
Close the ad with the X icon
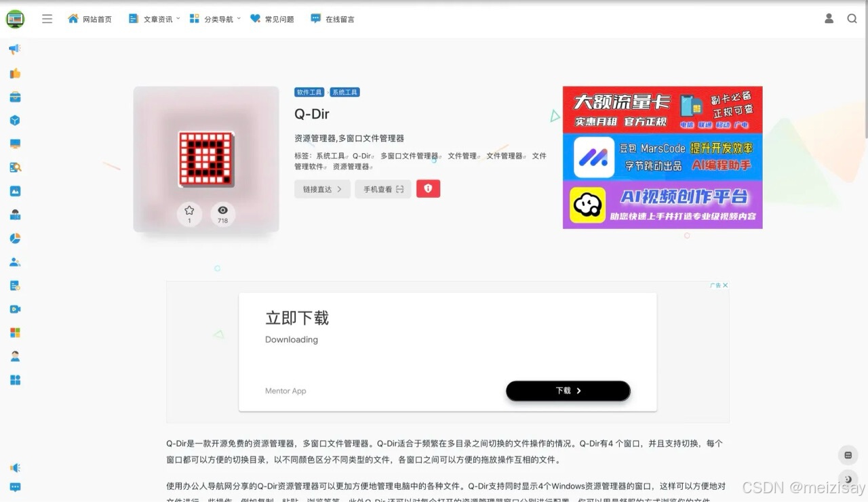tap(725, 285)
